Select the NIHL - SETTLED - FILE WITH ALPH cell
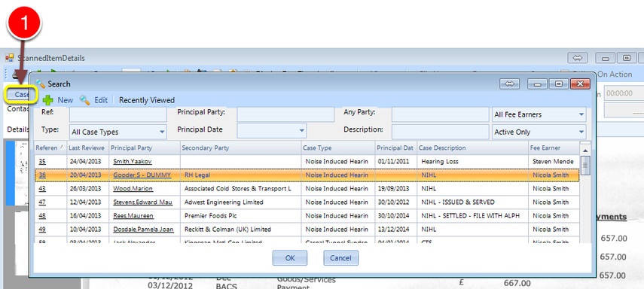 [x=473, y=216]
